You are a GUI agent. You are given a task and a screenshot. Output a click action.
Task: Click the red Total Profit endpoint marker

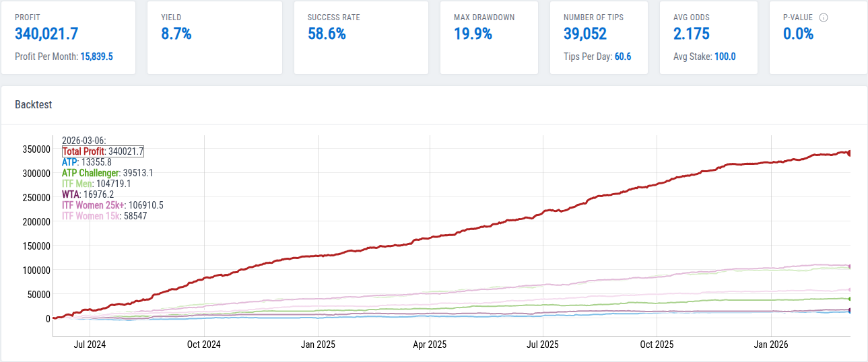coord(850,153)
